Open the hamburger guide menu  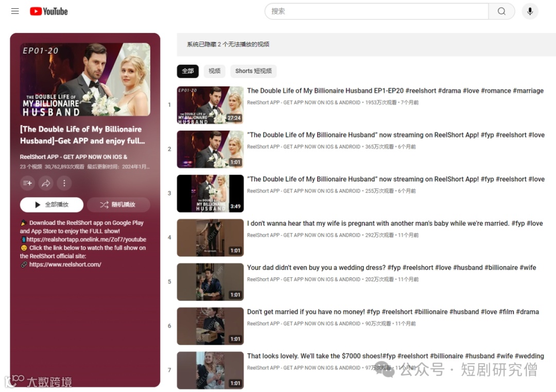coord(15,11)
